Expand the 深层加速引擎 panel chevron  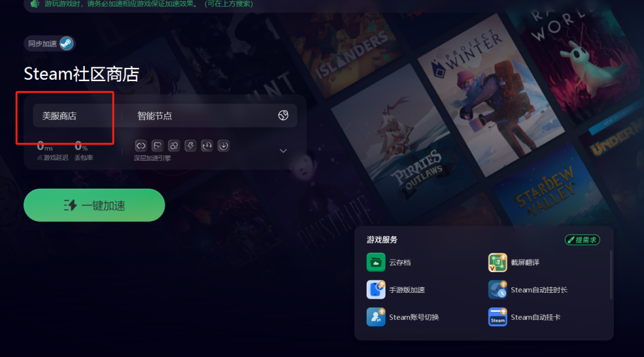pos(283,151)
